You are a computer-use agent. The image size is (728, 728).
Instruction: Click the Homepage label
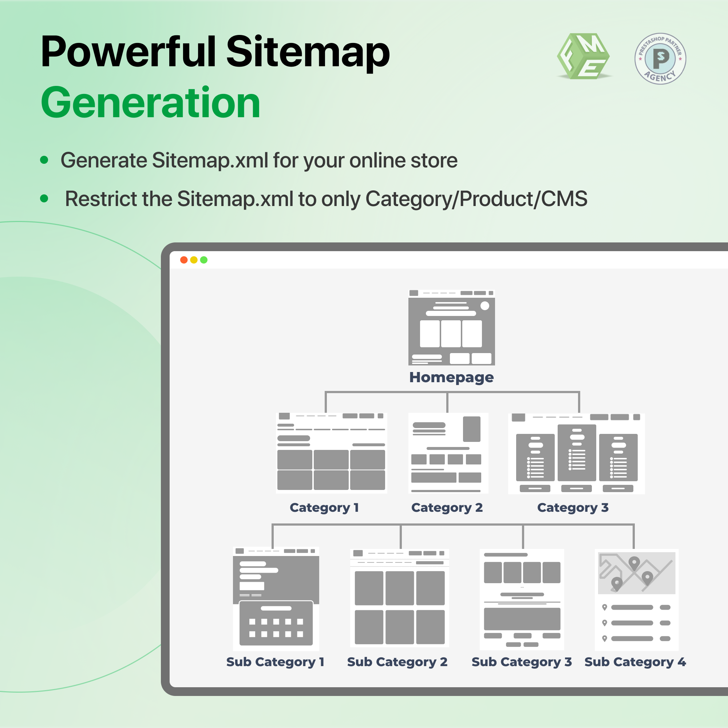tap(451, 377)
